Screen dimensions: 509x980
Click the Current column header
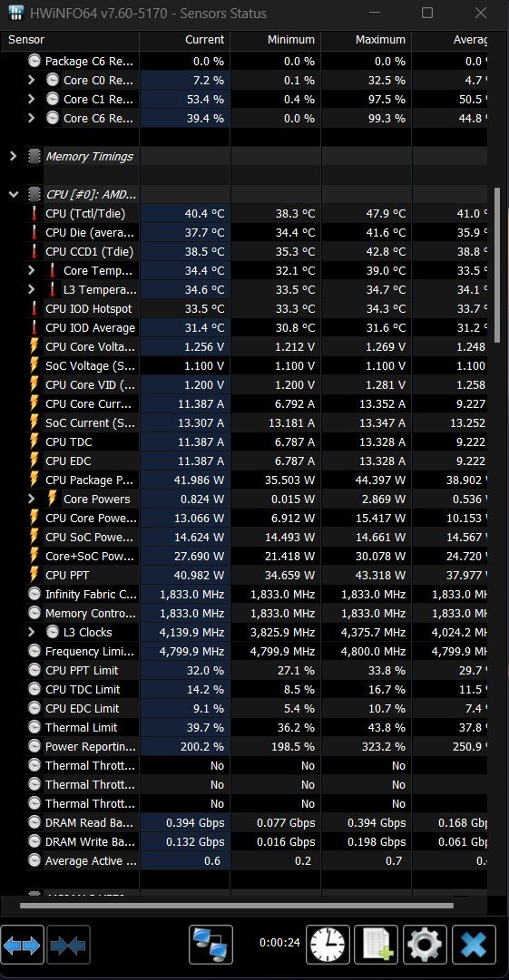(x=184, y=39)
